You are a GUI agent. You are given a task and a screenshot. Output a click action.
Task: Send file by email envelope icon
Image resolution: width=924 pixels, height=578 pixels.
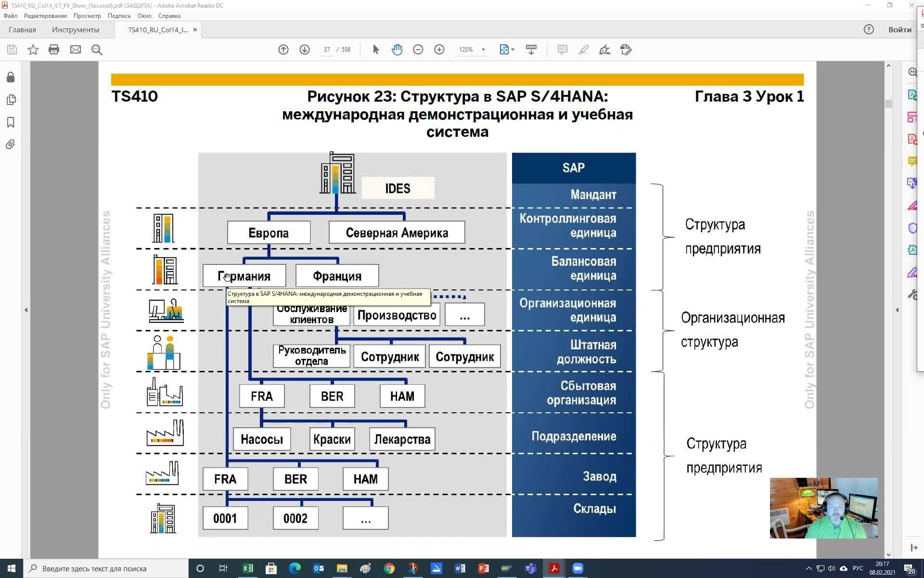(x=76, y=50)
